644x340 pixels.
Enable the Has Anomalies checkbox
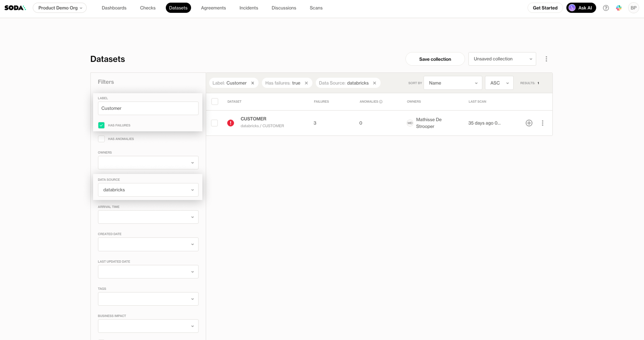pos(101,139)
